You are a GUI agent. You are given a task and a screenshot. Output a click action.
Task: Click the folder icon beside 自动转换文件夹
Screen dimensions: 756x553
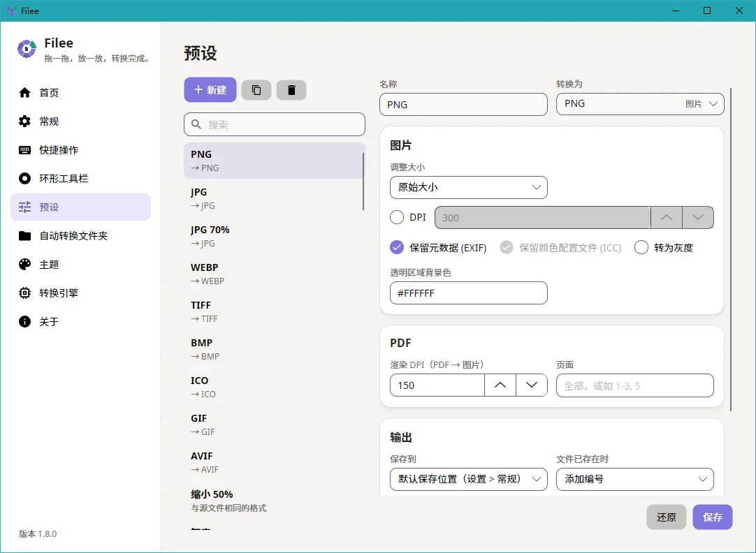pos(24,235)
